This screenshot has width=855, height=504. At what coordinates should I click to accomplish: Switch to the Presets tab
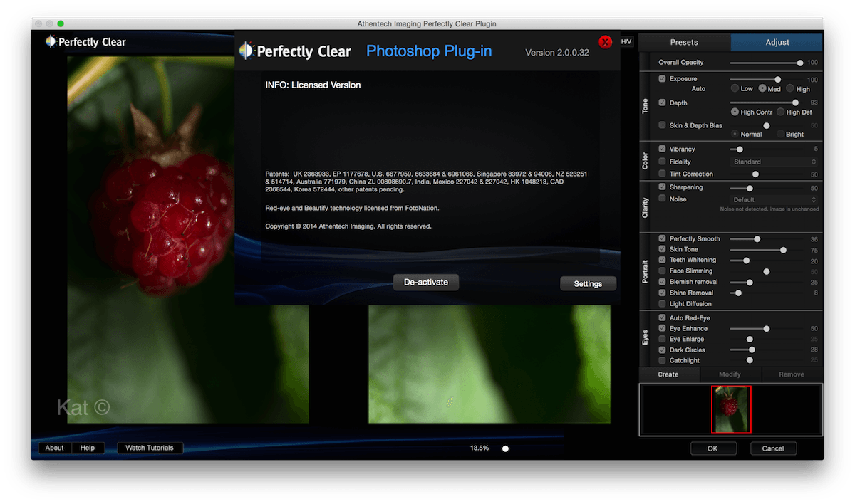point(684,42)
